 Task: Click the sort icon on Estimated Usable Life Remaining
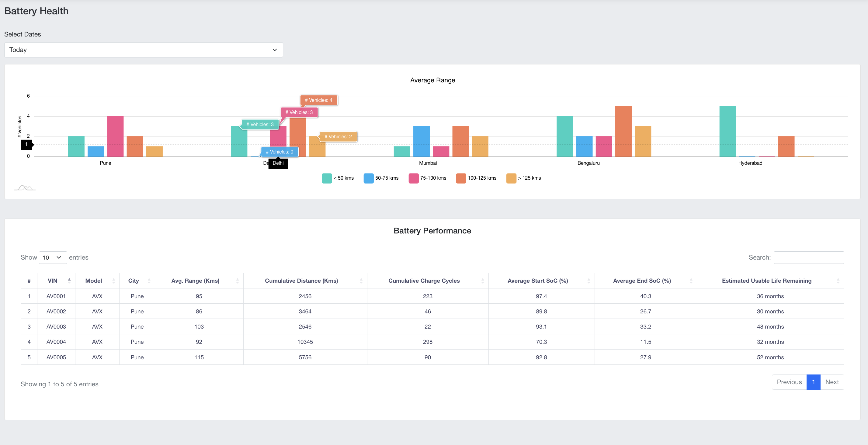click(838, 281)
